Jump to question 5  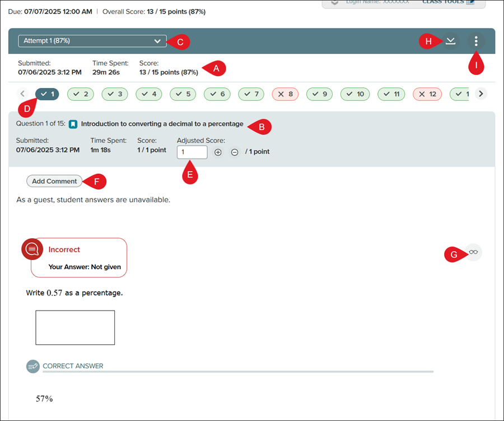click(x=183, y=94)
